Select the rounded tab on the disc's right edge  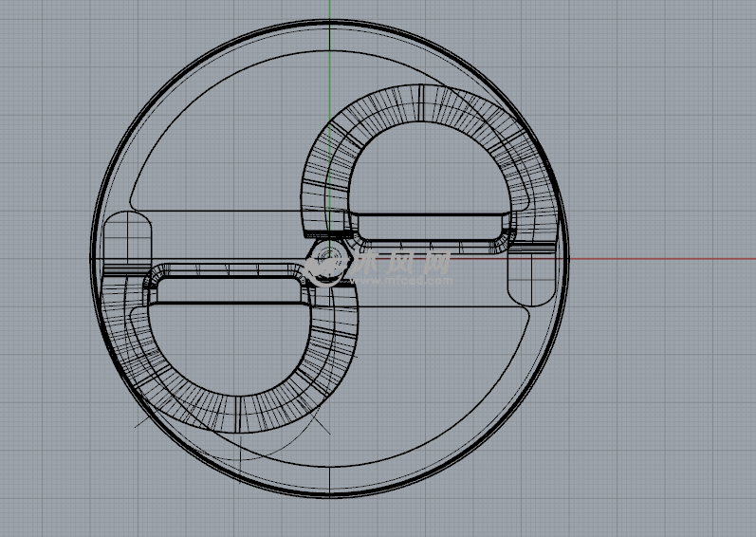[531, 275]
